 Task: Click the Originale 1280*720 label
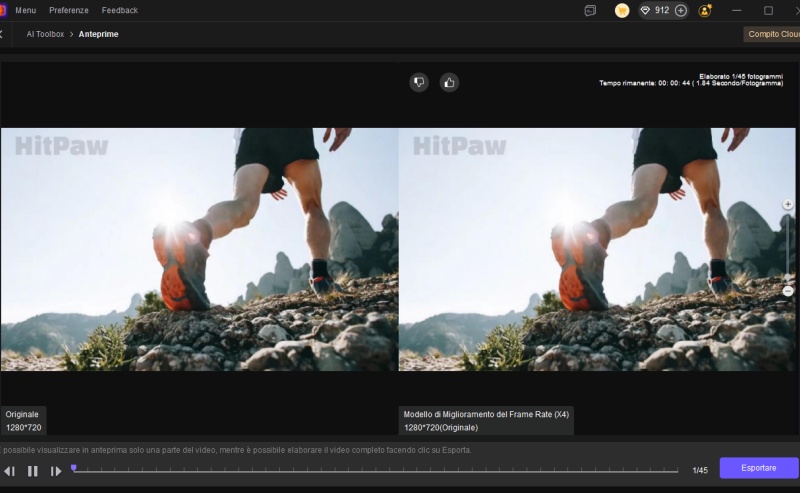[23, 421]
